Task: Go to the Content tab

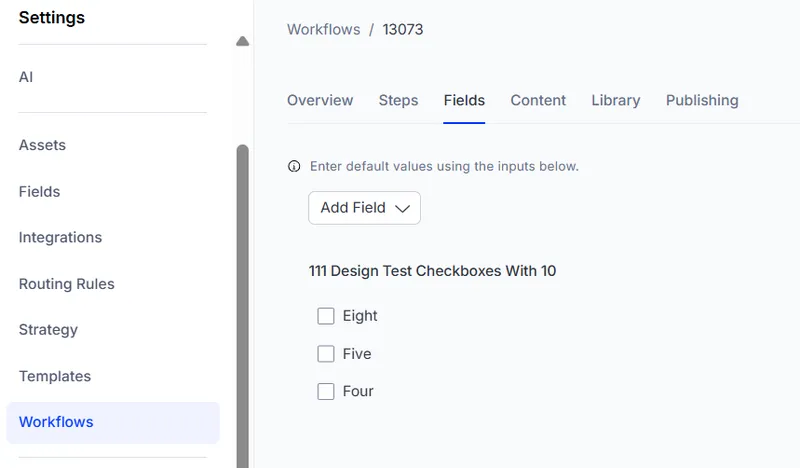Action: [x=538, y=101]
